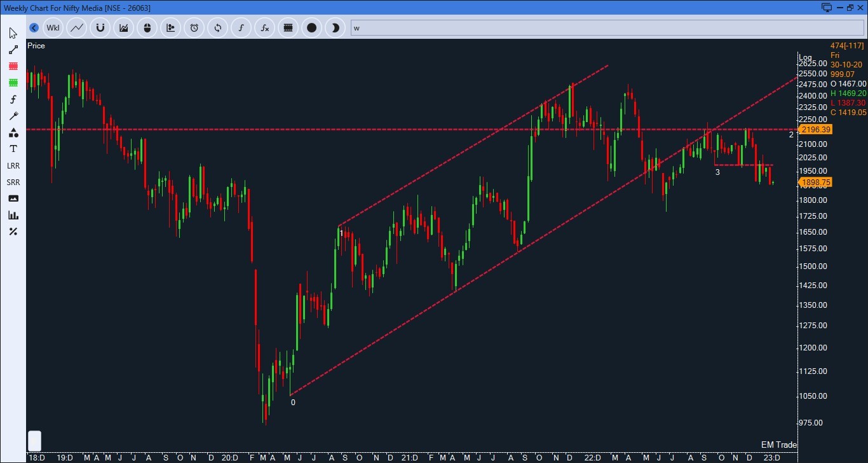Screen dimensions: 868x463
Task: Click the blue back arrow button
Action: 34,28
